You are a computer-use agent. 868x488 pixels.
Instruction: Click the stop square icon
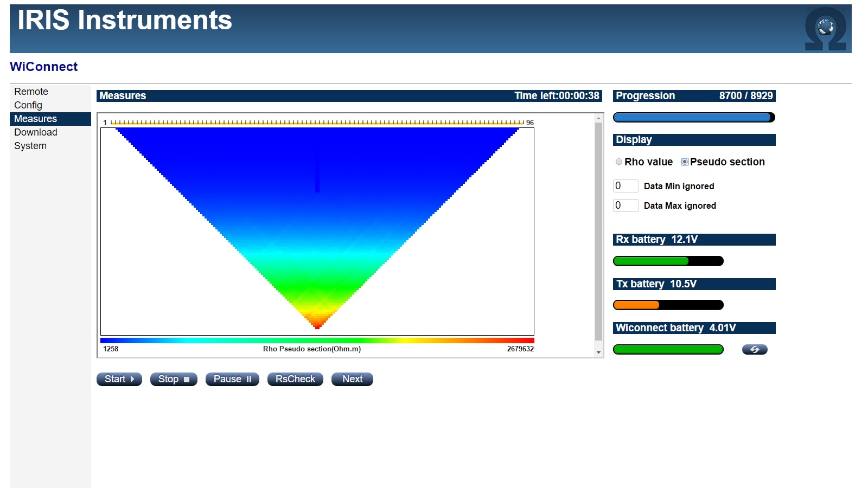pyautogui.click(x=187, y=379)
